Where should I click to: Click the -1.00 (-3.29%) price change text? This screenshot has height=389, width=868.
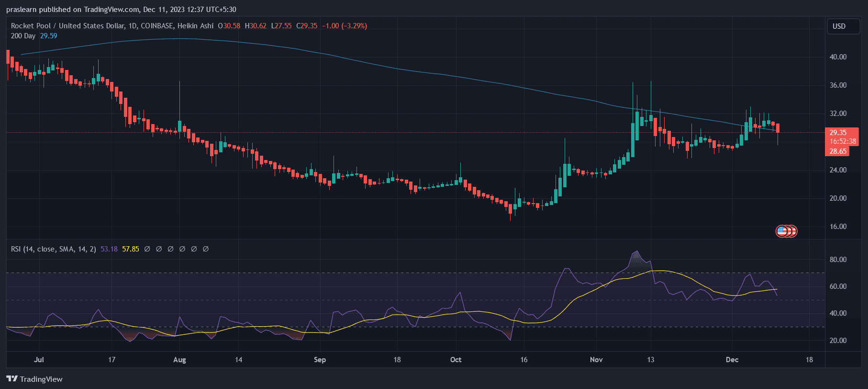[344, 26]
